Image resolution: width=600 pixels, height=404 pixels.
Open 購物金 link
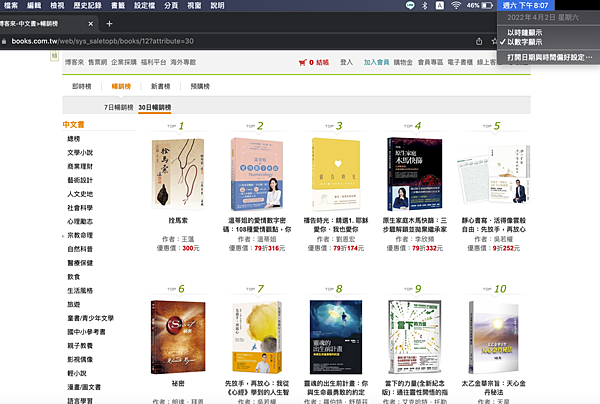[403, 62]
